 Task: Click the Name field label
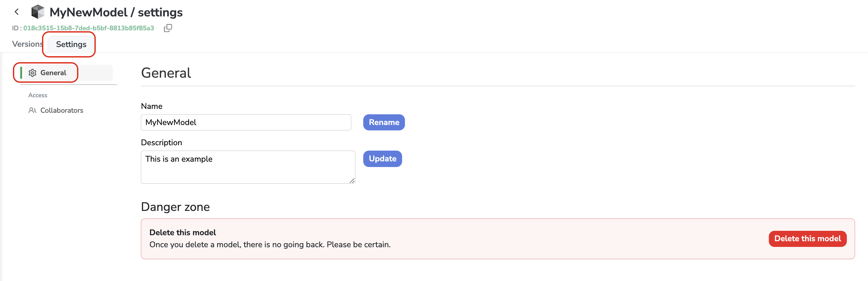[x=152, y=106]
